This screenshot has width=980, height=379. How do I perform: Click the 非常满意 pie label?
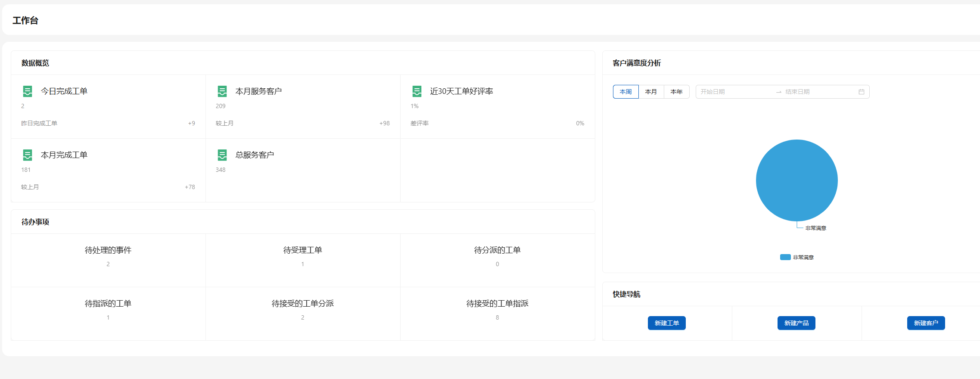click(816, 228)
